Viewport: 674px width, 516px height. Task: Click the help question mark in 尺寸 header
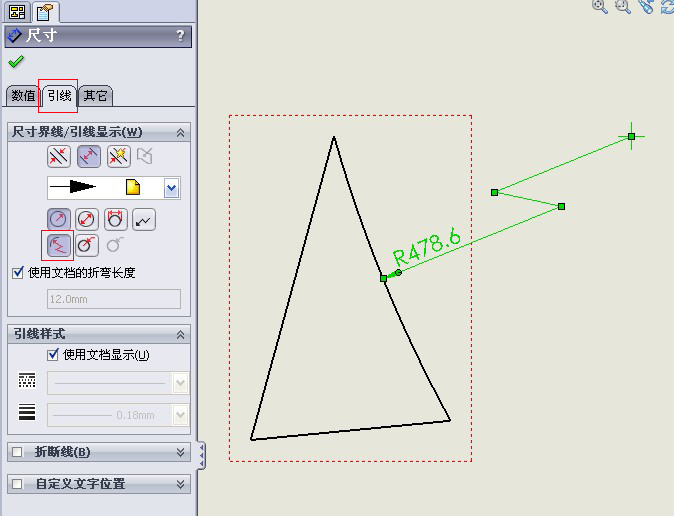(x=181, y=35)
